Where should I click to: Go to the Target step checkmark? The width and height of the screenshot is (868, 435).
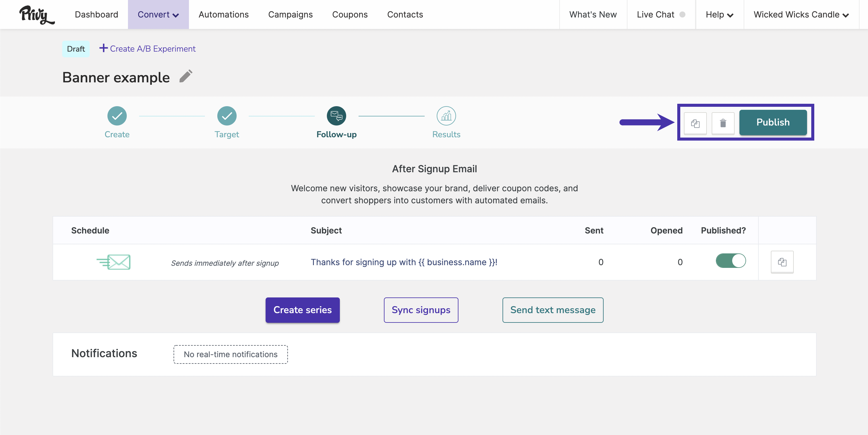coord(227,116)
